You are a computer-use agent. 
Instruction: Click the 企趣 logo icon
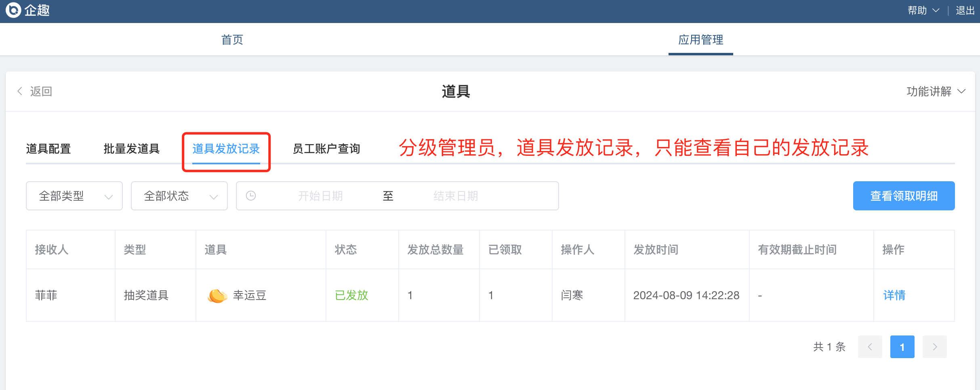point(13,10)
